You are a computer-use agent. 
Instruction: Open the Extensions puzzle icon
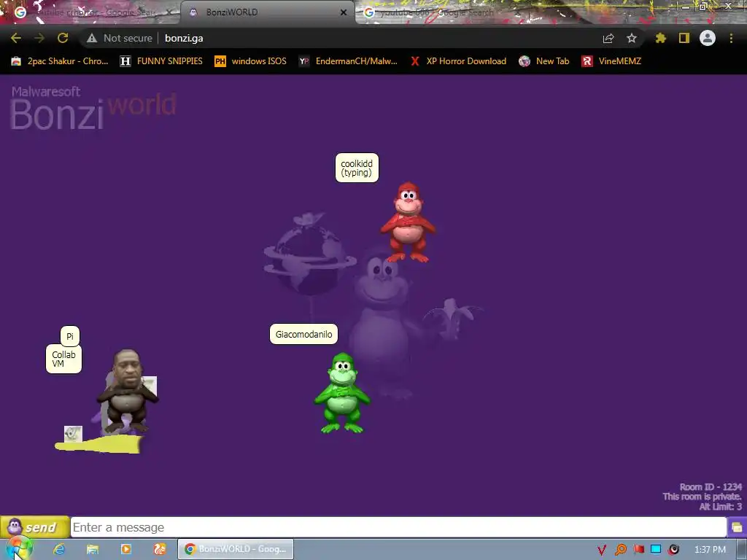661,38
